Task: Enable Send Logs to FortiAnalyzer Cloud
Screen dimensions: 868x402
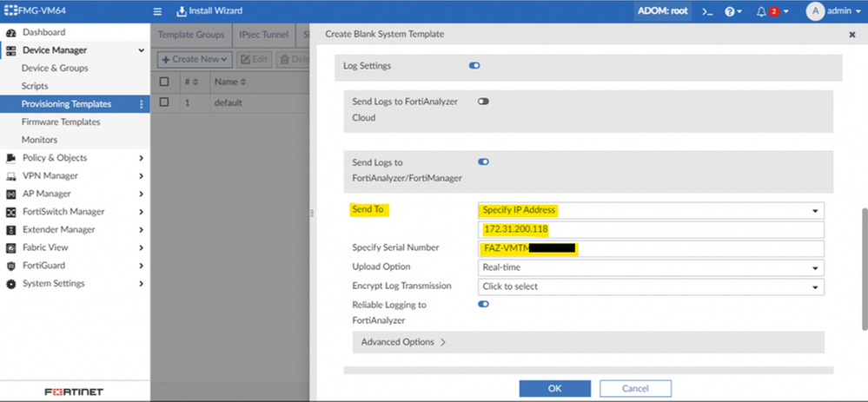Action: coord(483,102)
